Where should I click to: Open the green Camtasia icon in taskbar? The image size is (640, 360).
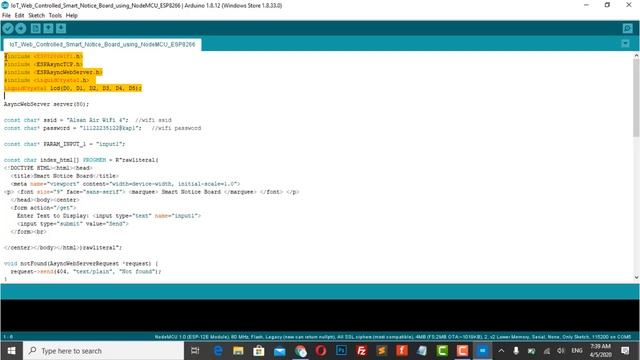click(x=442, y=351)
